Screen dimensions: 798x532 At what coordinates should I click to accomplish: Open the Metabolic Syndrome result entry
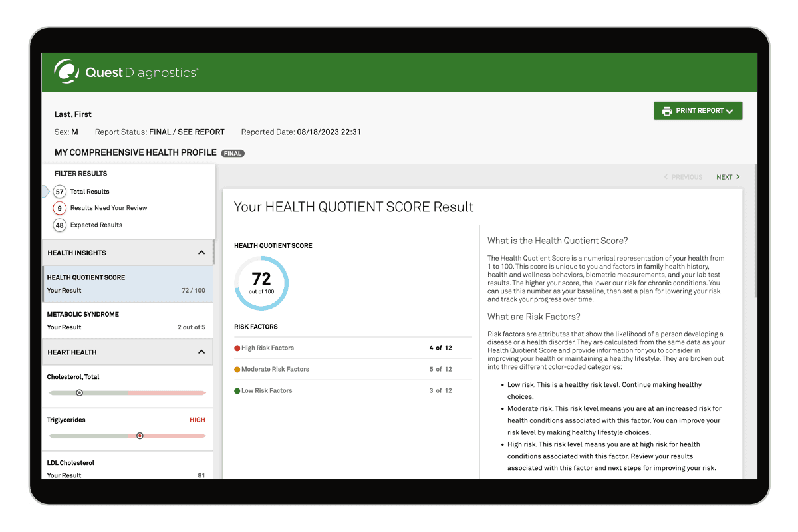126,321
